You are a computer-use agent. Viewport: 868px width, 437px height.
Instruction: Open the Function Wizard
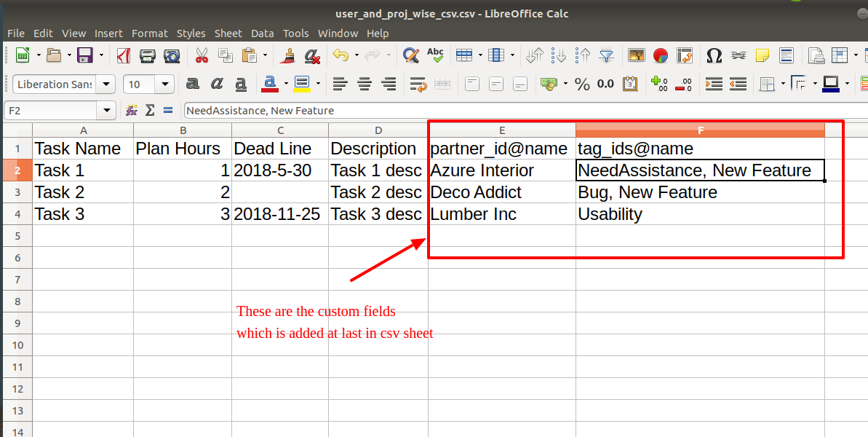tap(131, 110)
